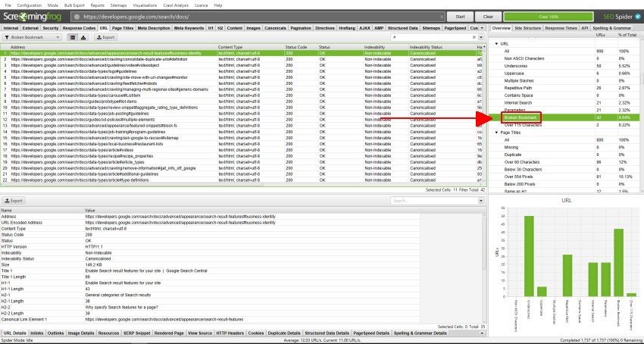
Task: Show more tabs via the top tab overflow arrow
Action: point(483,27)
